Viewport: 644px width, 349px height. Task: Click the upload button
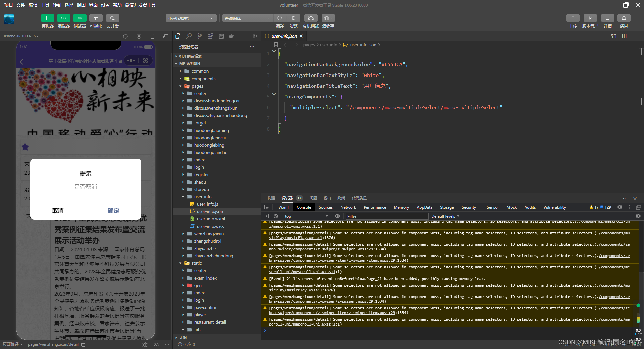[x=573, y=18]
